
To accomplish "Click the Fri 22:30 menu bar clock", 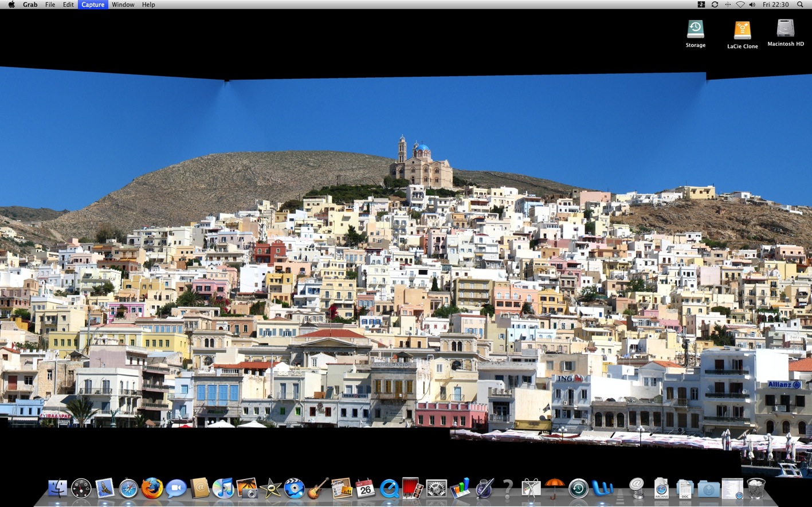I will pos(775,5).
